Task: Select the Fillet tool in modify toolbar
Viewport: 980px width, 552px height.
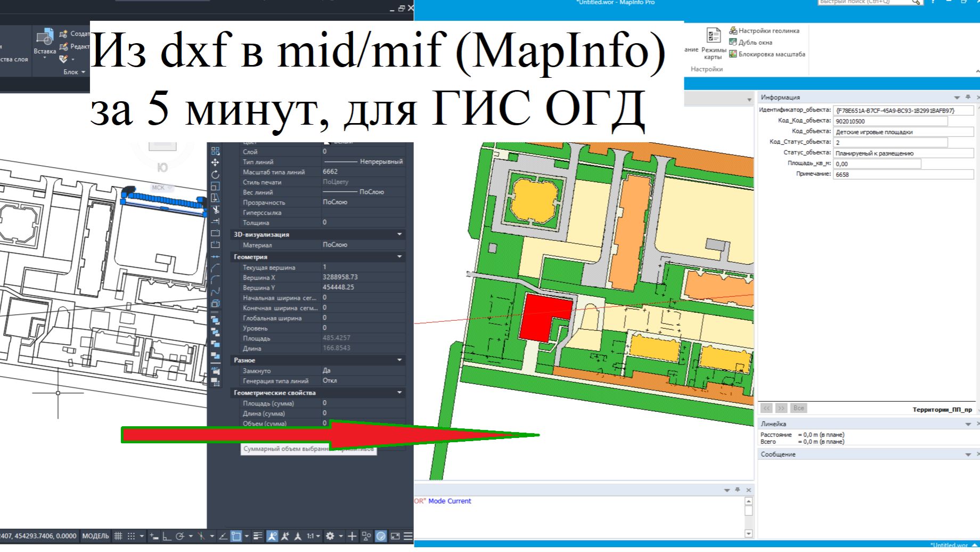Action: [x=215, y=280]
